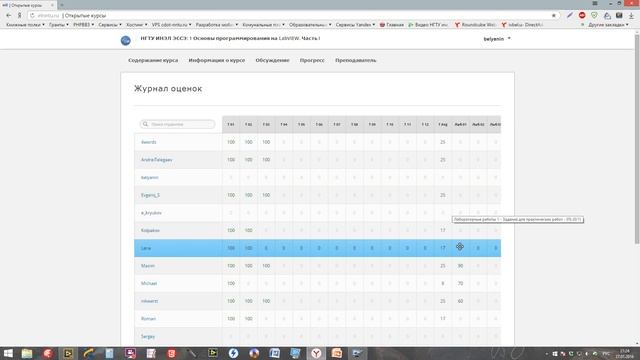Close the Открытые курсы browser tab
The height and width of the screenshot is (360, 640).
pyautogui.click(x=52, y=5)
